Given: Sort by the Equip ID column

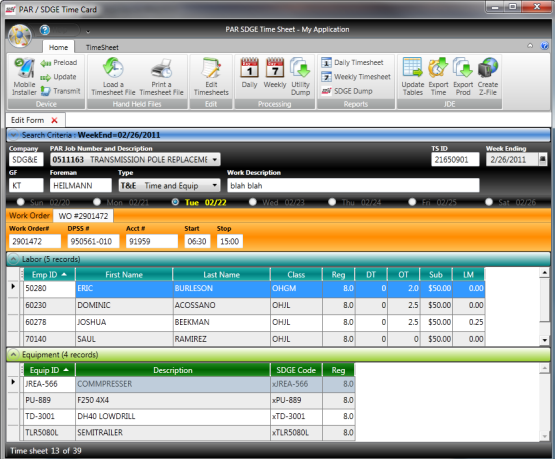Looking at the screenshot, I should (49, 370).
